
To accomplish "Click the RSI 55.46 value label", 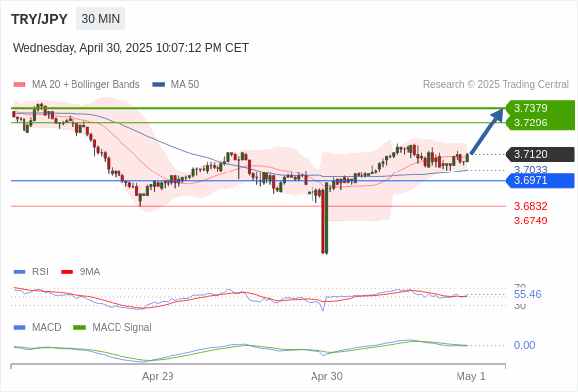I will [x=527, y=294].
